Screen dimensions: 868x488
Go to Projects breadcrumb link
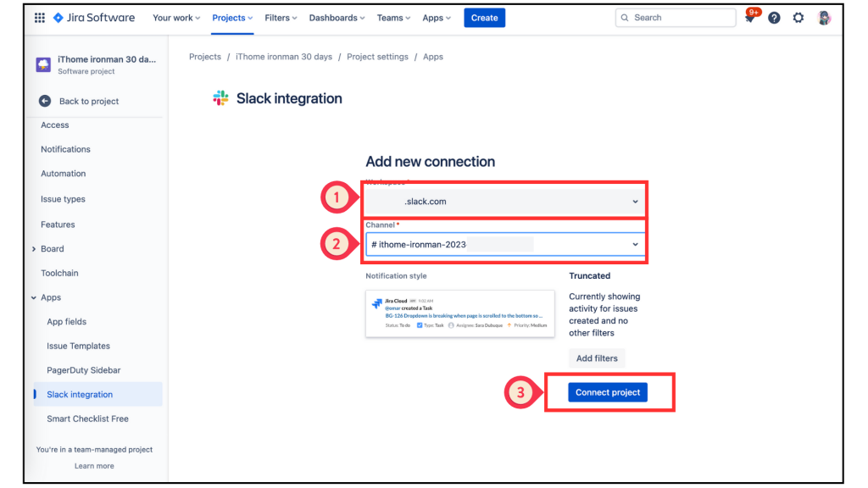(205, 57)
